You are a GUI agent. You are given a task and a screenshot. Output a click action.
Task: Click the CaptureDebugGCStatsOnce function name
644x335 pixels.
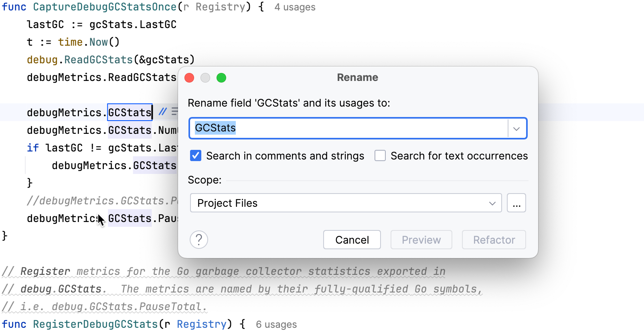pos(105,7)
